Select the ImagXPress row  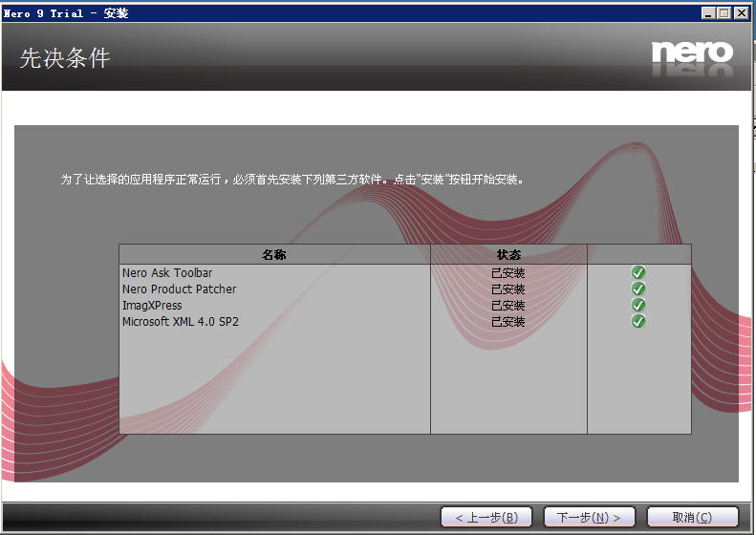coord(405,305)
